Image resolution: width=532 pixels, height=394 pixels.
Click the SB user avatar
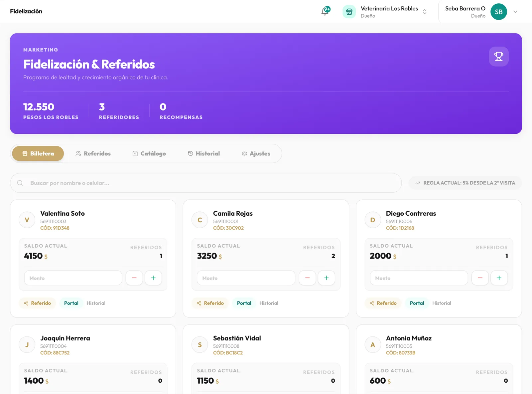click(498, 12)
